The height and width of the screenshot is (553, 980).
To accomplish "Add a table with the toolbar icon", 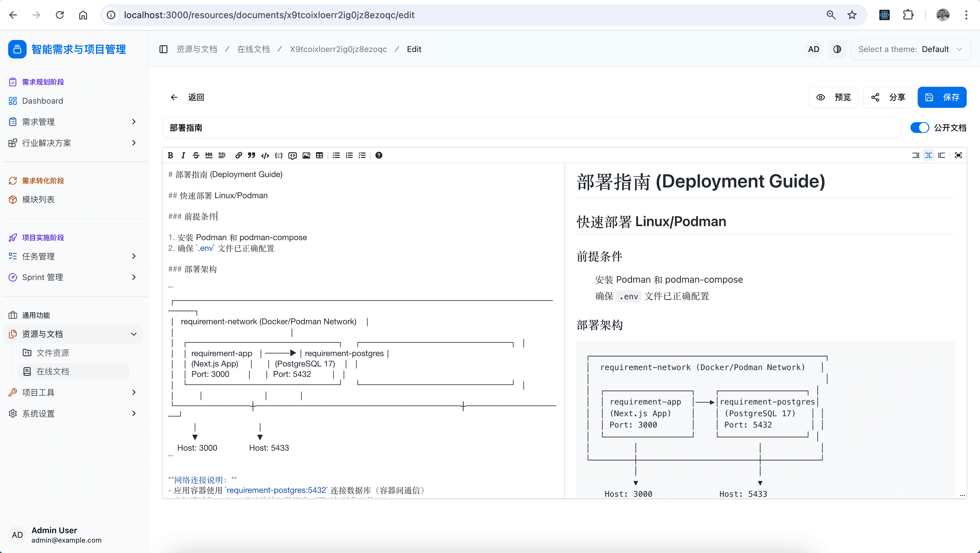I will pyautogui.click(x=320, y=155).
